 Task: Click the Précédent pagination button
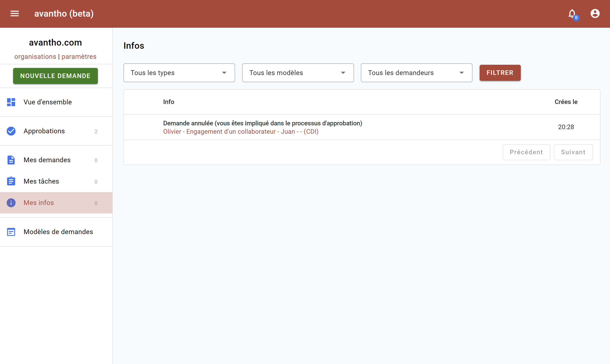(x=526, y=152)
